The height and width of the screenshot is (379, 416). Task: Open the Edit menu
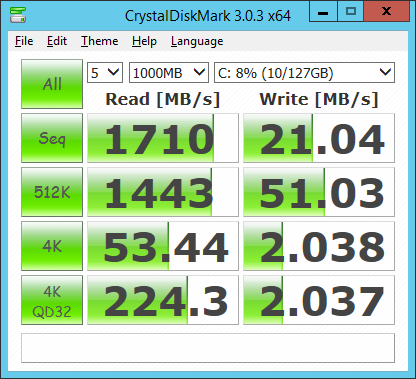(57, 41)
